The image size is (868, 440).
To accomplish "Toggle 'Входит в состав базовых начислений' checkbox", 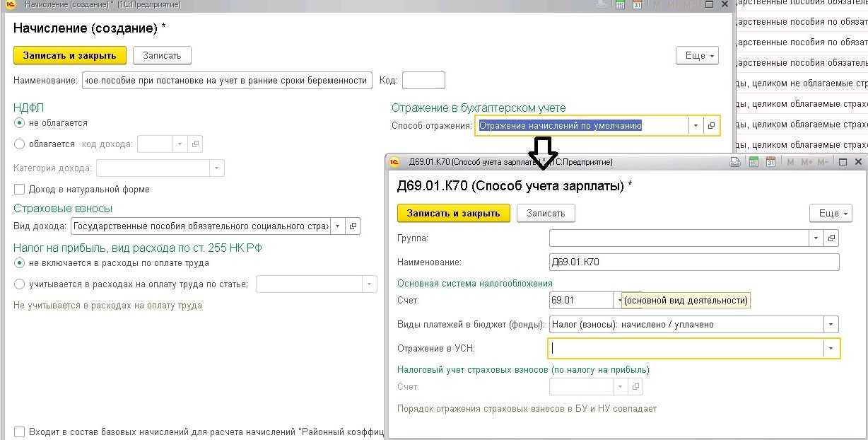I will click(19, 432).
